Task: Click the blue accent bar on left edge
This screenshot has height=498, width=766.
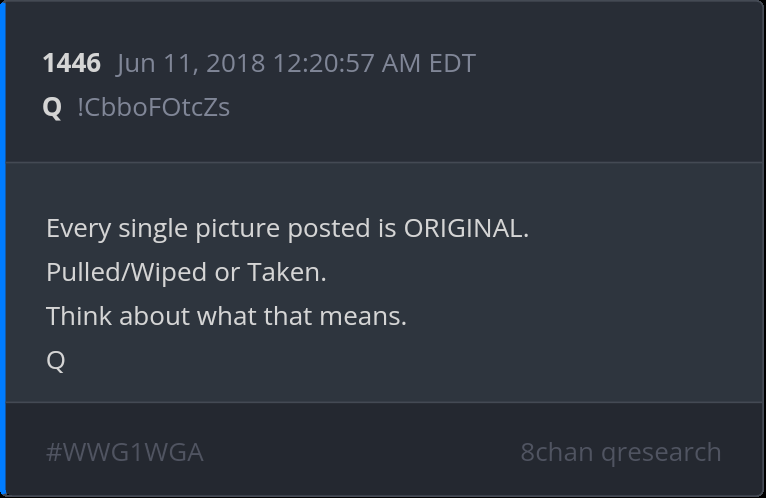Action: point(3,249)
